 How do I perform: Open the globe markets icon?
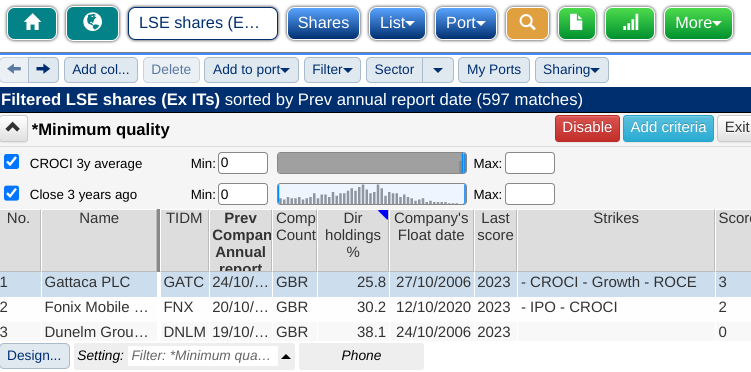point(92,23)
